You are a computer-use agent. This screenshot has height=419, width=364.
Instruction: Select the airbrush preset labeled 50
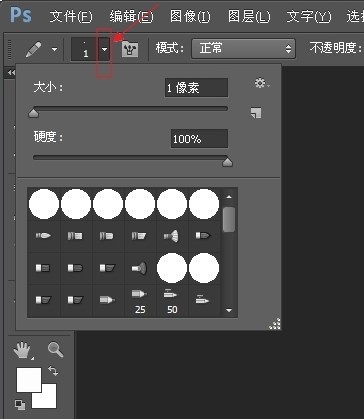[x=172, y=301]
